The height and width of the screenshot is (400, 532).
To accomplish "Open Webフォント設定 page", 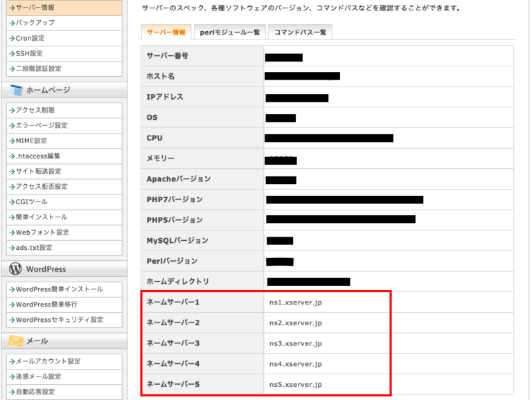I will point(42,233).
